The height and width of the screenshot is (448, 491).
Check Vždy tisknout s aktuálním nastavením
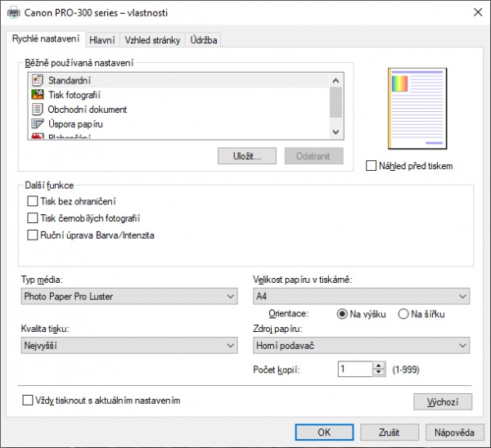[28, 400]
